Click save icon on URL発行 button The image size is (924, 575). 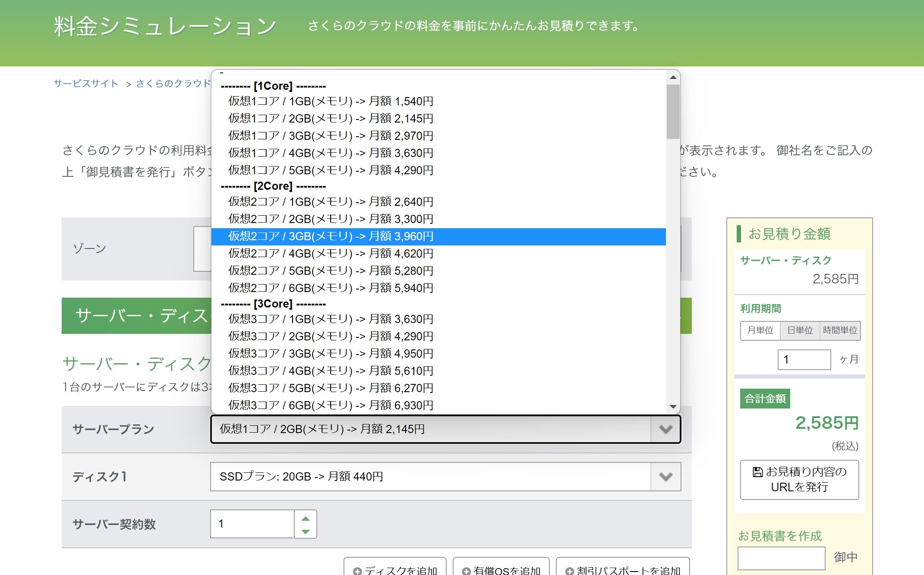click(757, 472)
